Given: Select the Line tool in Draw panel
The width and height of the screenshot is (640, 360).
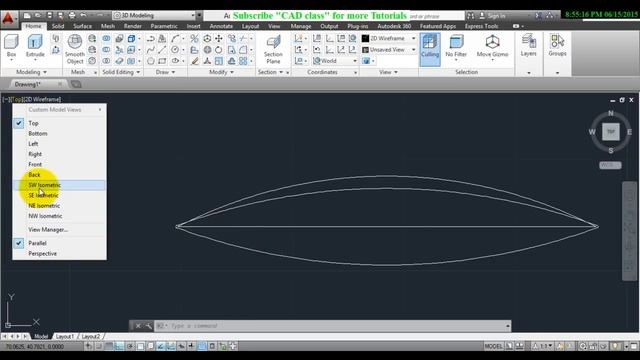Looking at the screenshot, I should click(162, 50).
